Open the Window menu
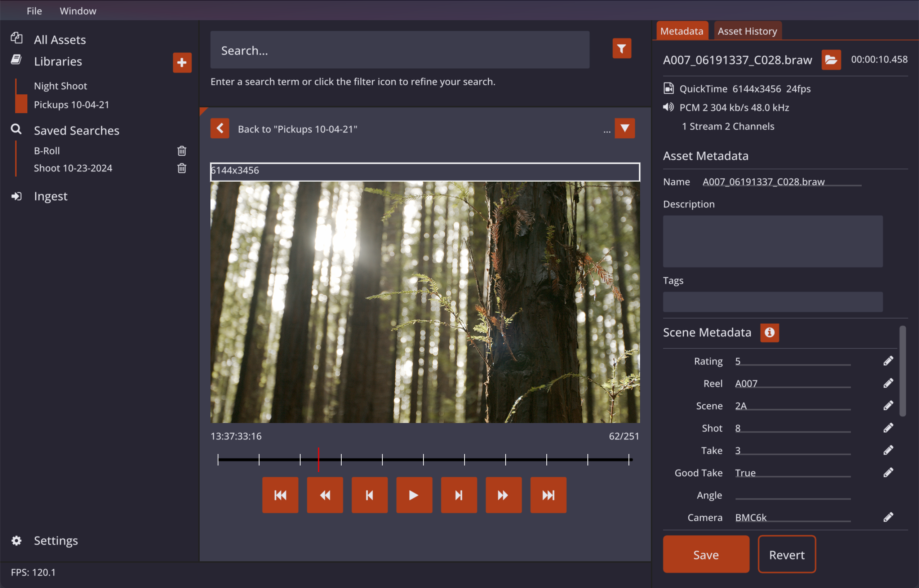This screenshot has width=919, height=588. (x=78, y=11)
